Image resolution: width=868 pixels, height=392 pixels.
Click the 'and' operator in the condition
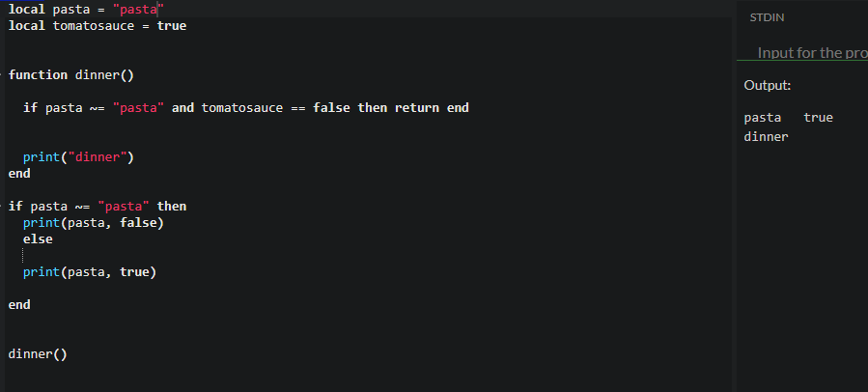pos(182,107)
